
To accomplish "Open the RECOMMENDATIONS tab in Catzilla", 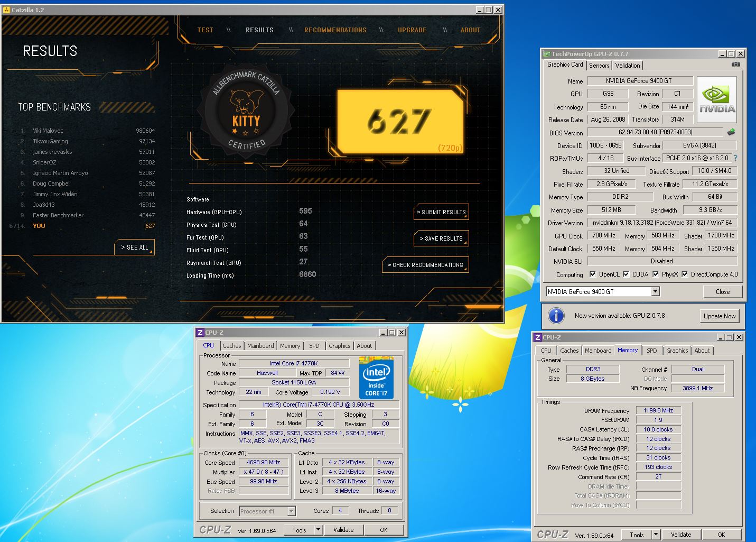I will point(335,30).
